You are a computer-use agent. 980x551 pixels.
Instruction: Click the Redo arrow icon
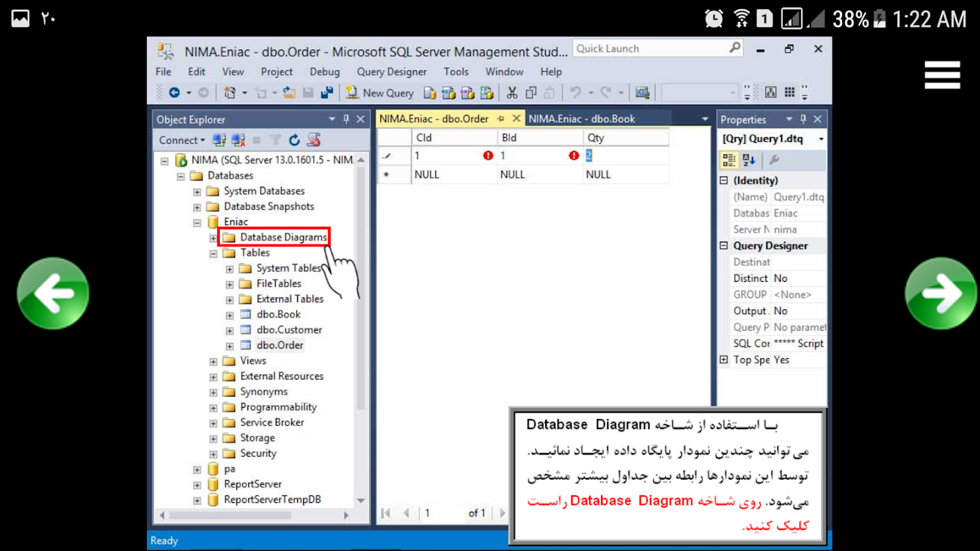click(x=606, y=92)
